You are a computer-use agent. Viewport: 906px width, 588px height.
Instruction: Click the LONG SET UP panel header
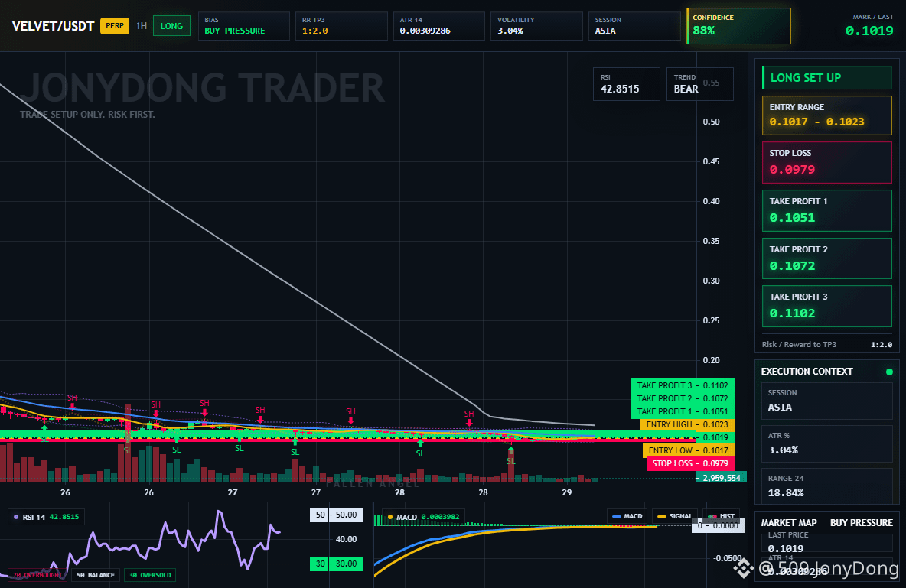(827, 77)
